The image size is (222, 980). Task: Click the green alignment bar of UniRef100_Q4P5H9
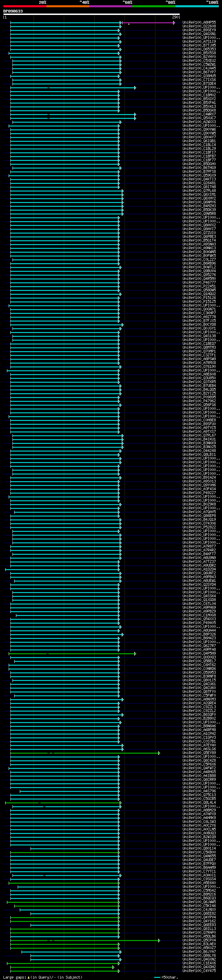[72, 654]
